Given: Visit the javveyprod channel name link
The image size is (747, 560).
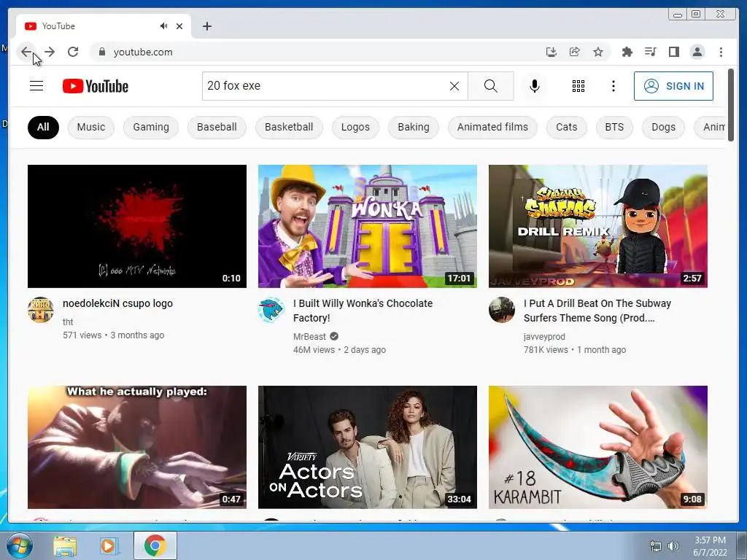Looking at the screenshot, I should [x=544, y=337].
